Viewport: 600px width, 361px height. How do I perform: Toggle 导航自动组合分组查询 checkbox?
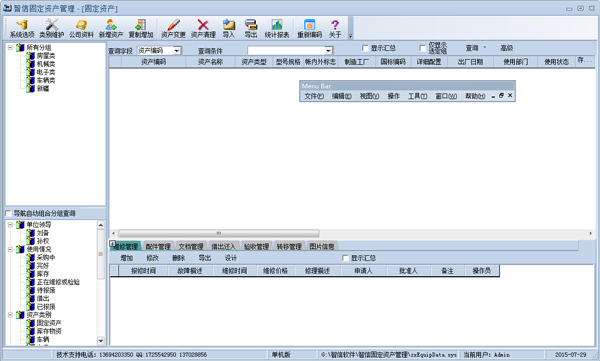(x=8, y=213)
